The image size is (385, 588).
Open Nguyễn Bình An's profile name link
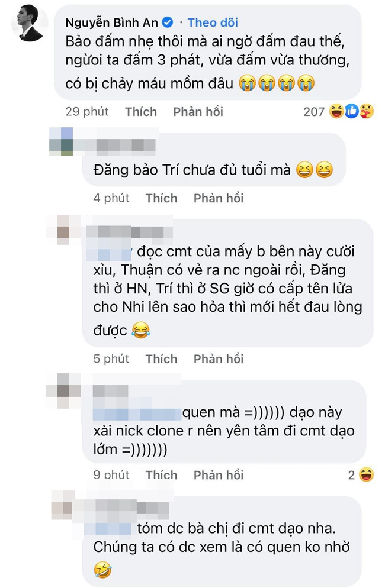pyautogui.click(x=111, y=22)
